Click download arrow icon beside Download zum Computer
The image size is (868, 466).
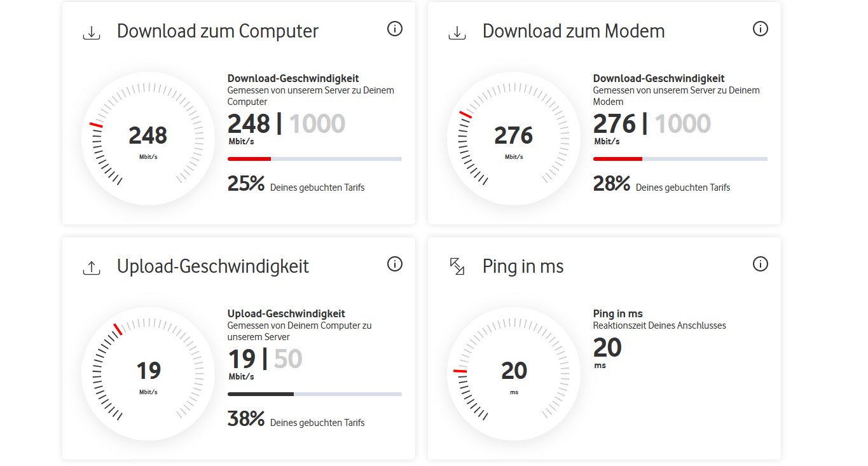point(92,32)
